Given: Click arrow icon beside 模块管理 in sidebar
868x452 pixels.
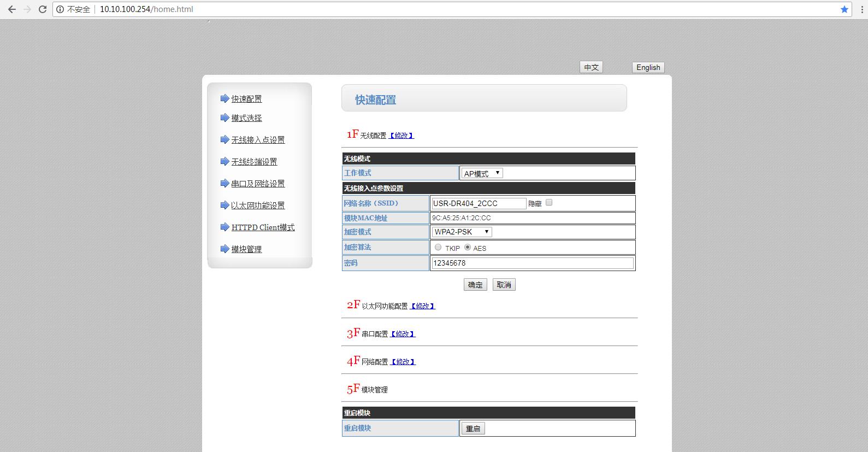Looking at the screenshot, I should tap(225, 249).
